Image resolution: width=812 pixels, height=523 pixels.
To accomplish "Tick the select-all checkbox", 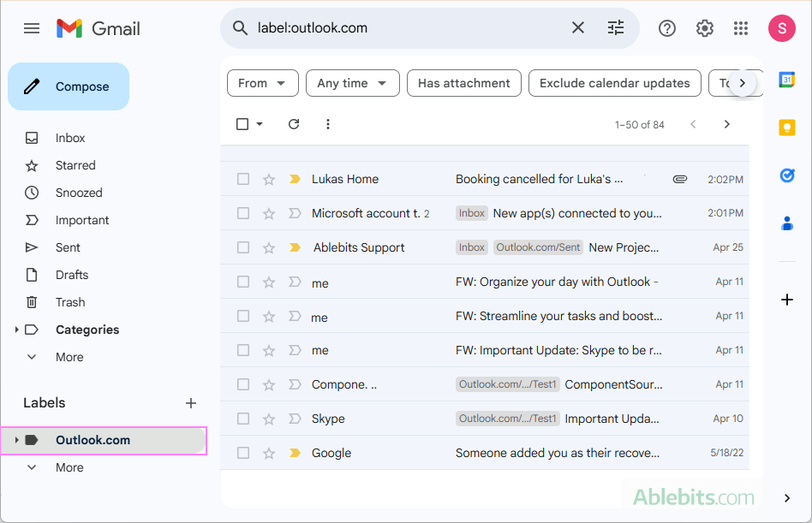I will click(242, 124).
